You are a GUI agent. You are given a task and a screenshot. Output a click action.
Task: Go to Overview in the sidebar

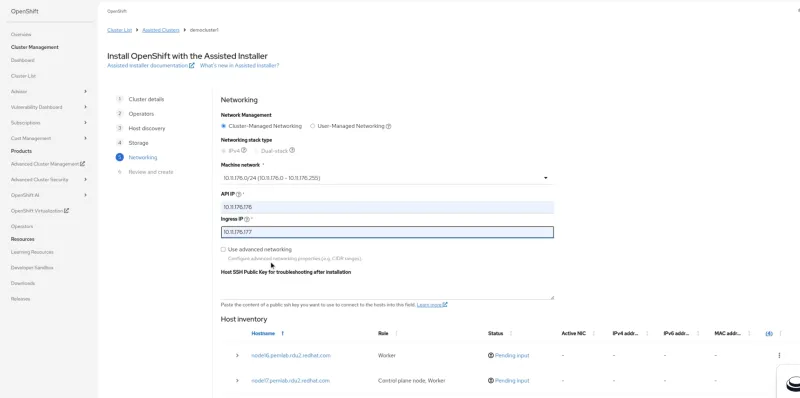click(21, 34)
